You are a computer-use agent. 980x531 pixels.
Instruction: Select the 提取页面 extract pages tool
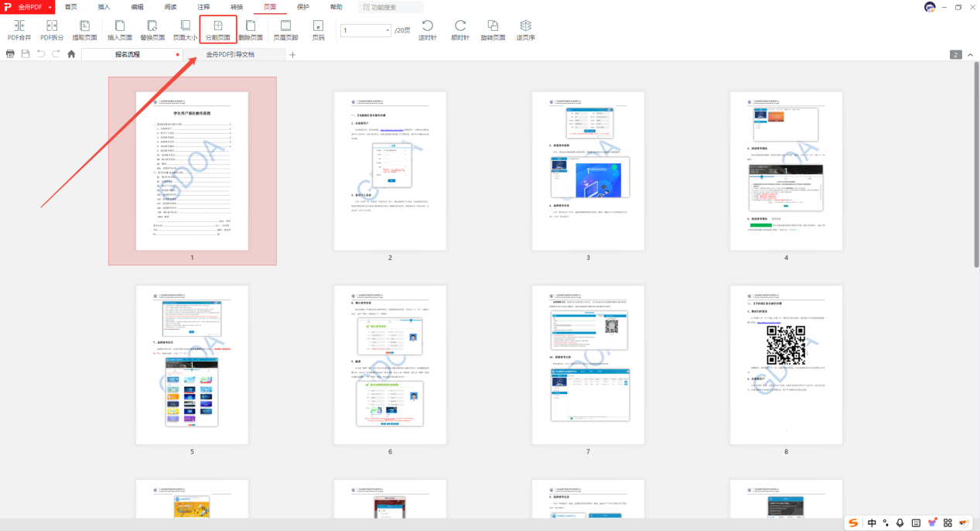tap(84, 31)
